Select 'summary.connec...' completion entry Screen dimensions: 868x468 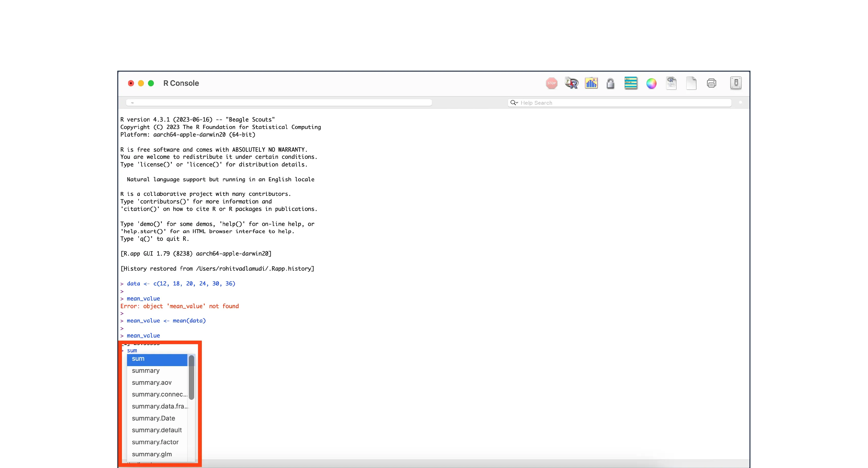click(x=157, y=394)
